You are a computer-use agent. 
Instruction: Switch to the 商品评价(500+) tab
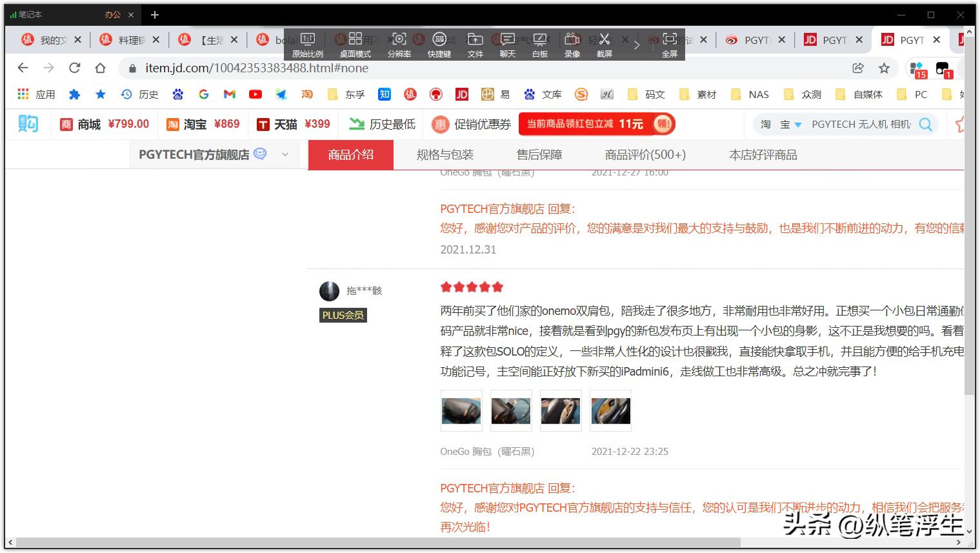[x=645, y=154]
